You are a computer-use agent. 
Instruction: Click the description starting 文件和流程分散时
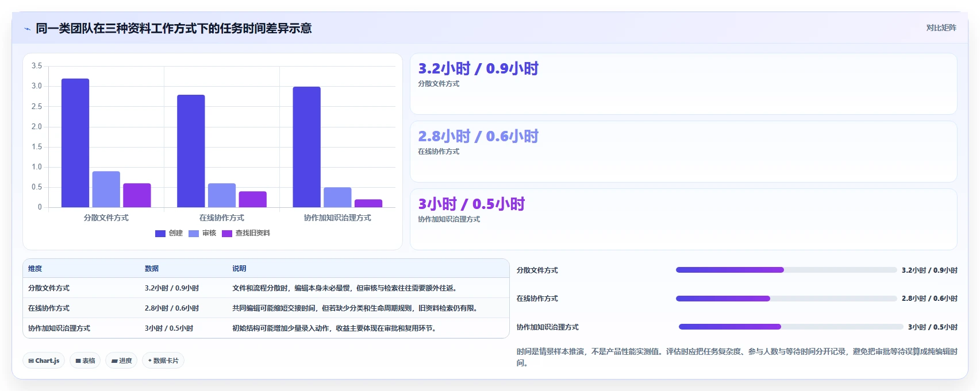tap(344, 288)
